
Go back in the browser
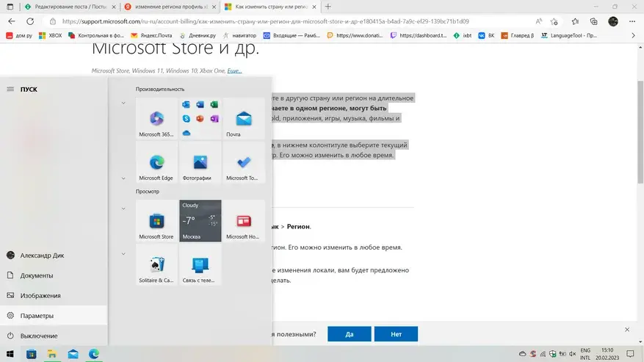(12, 21)
